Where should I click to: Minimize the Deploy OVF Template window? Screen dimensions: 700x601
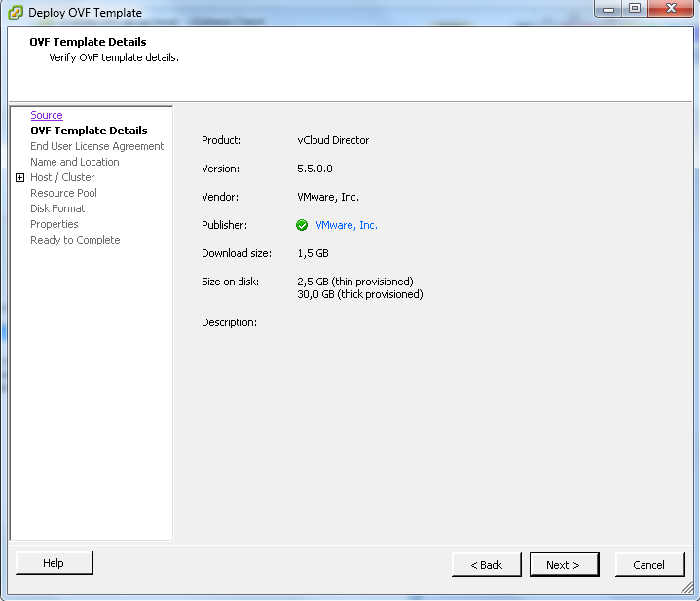pos(608,9)
